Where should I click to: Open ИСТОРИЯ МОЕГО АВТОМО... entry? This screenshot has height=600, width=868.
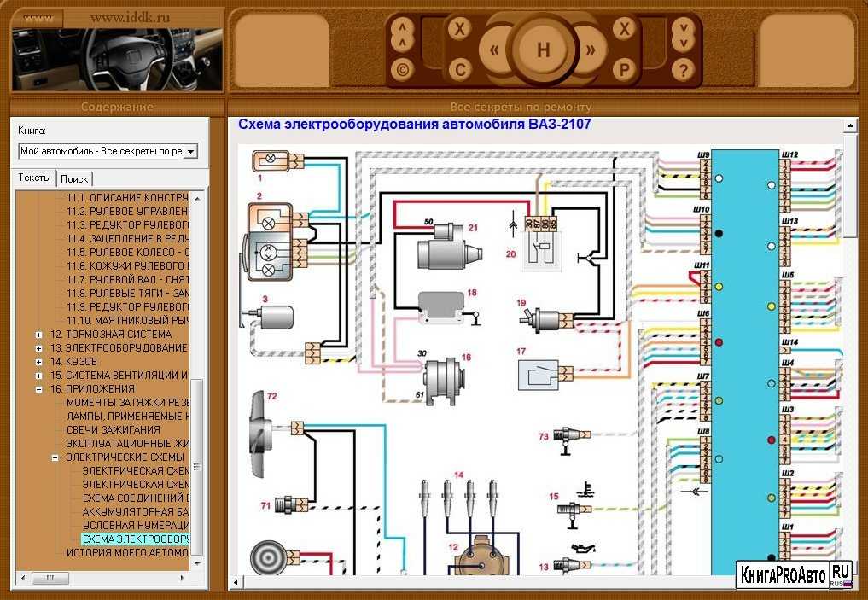pyautogui.click(x=127, y=552)
